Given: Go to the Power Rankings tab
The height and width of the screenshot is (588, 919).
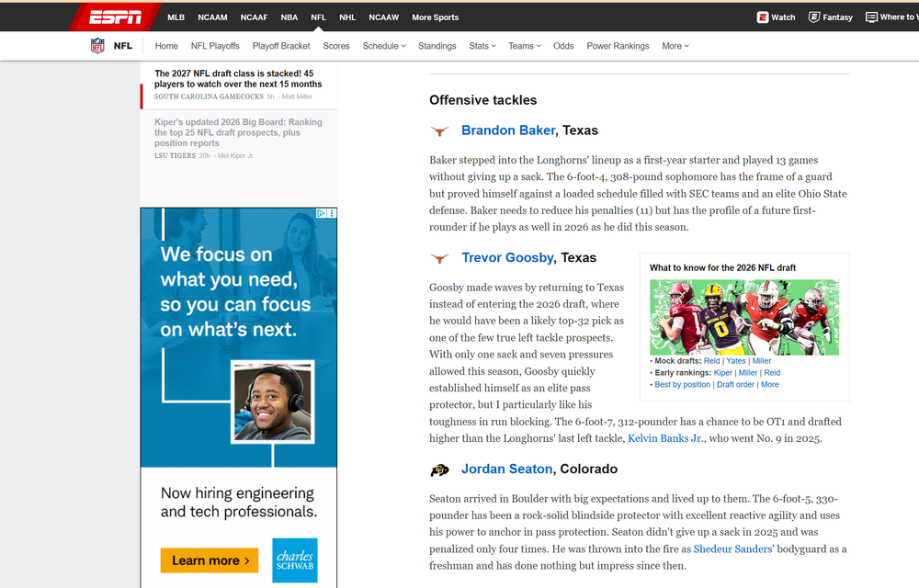Looking at the screenshot, I should pos(618,46).
